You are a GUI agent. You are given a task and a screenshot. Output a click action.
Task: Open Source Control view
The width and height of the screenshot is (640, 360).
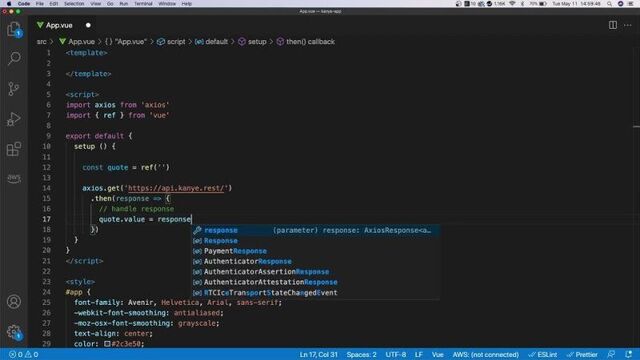14,89
